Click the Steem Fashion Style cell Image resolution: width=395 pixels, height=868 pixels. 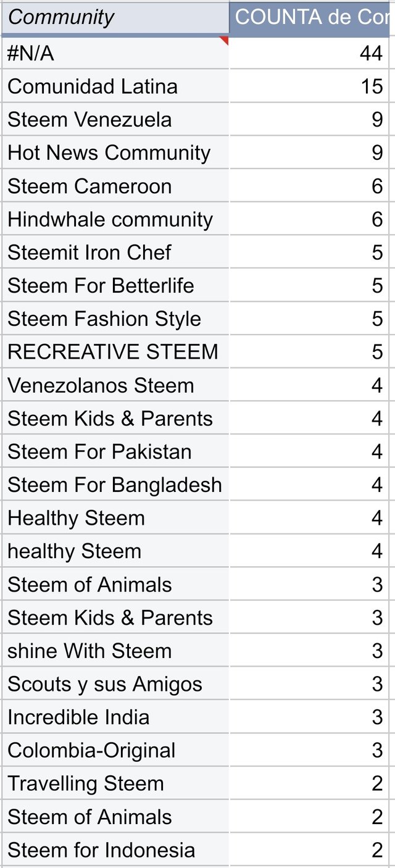click(x=115, y=319)
